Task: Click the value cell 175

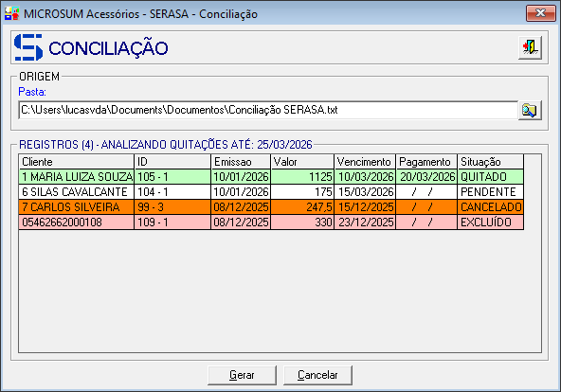Action: [302, 192]
